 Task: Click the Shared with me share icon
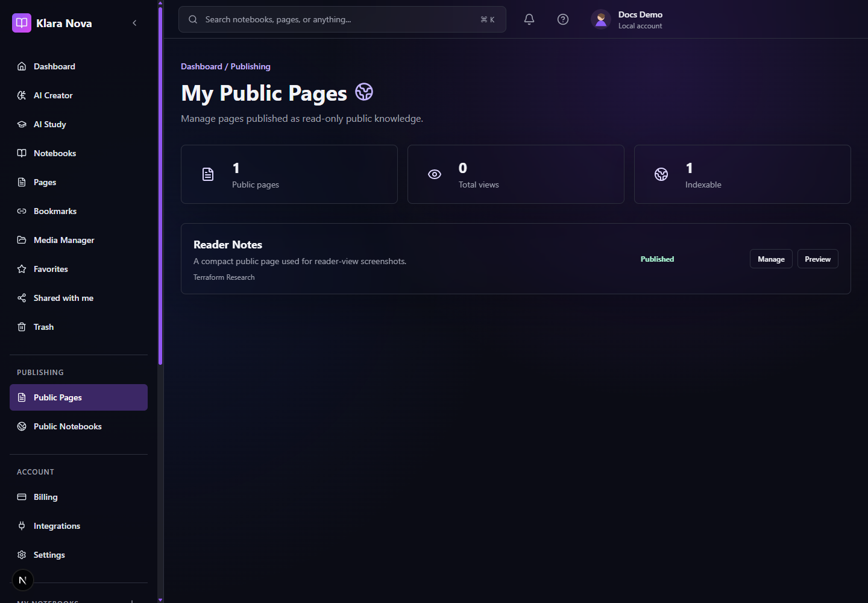pos(22,298)
